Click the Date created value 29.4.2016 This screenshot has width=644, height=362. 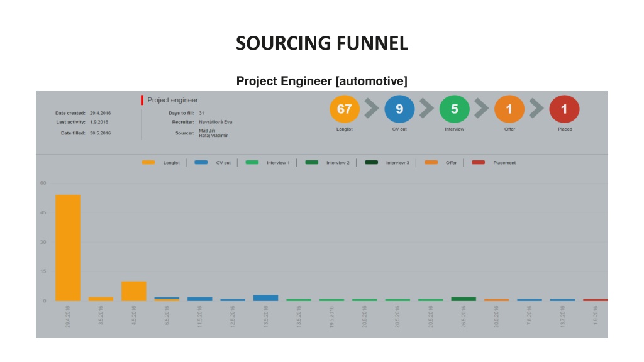pyautogui.click(x=100, y=113)
